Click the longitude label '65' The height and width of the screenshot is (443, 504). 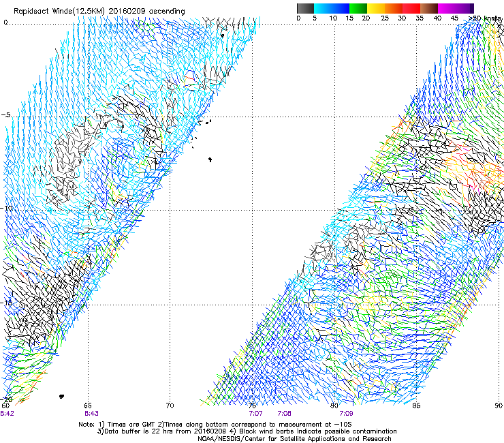[88, 406]
